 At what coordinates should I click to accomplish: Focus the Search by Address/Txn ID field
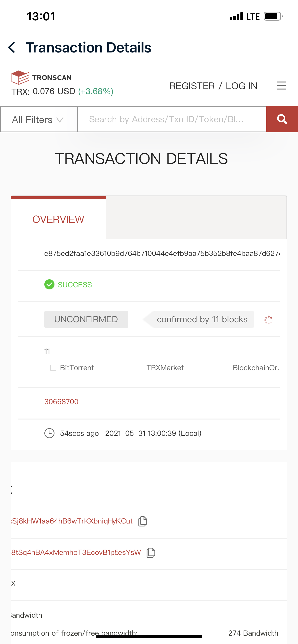pos(172,120)
